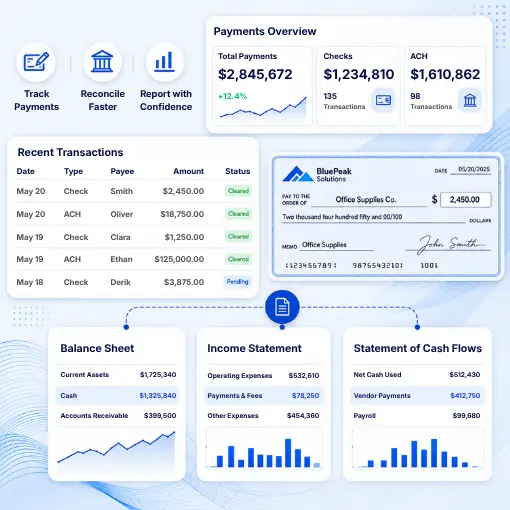Click the Other Expenses row

point(264,416)
